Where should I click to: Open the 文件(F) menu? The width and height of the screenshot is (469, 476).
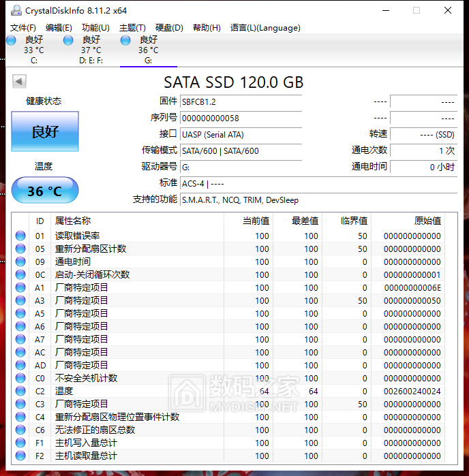[x=23, y=28]
